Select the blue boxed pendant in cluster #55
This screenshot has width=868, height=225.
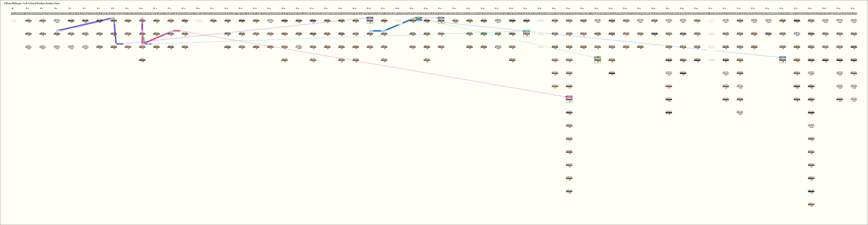coord(782,60)
